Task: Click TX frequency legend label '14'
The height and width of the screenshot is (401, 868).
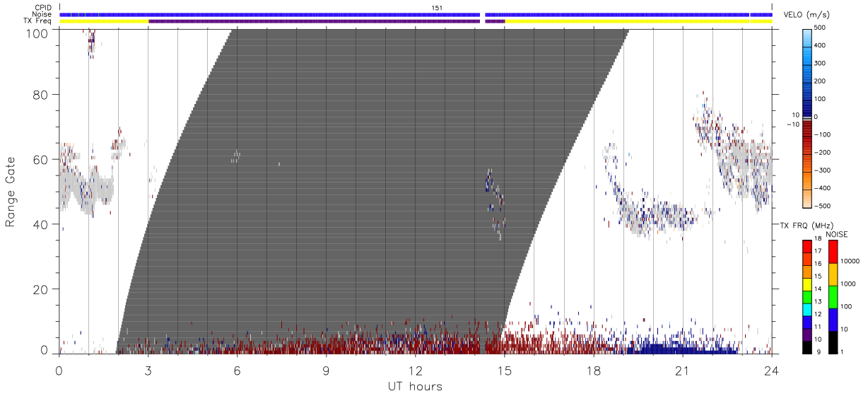Action: click(x=818, y=290)
